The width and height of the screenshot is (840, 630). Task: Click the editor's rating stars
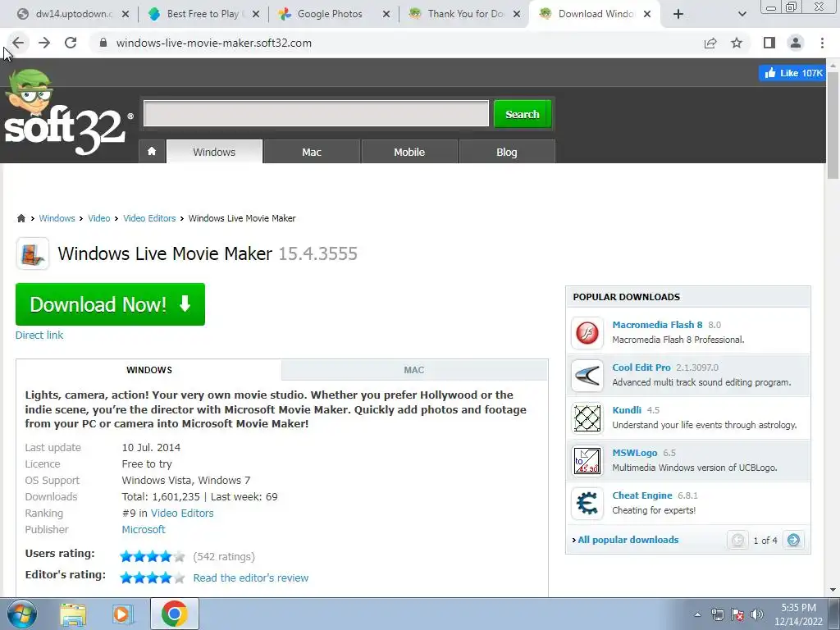[x=152, y=577]
